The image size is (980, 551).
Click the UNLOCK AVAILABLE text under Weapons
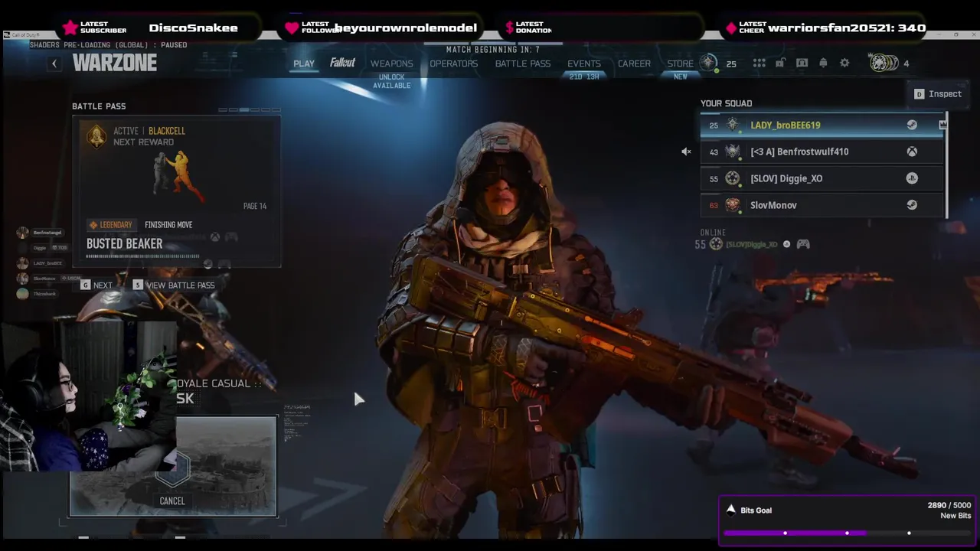(x=391, y=82)
